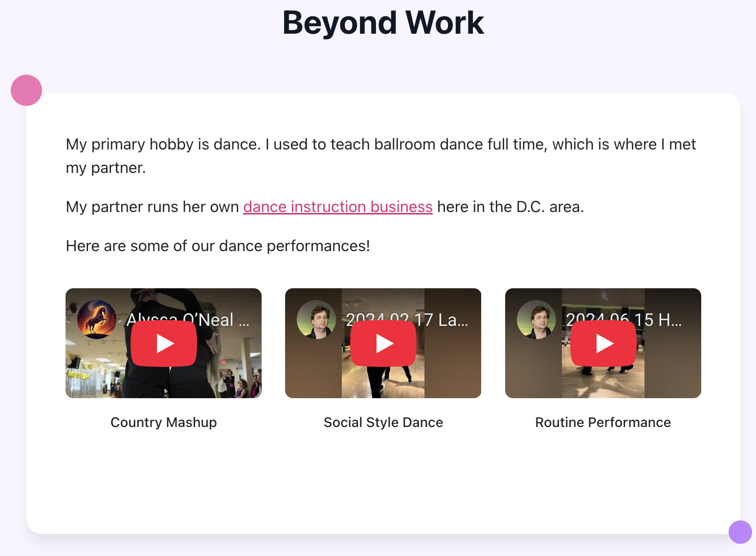Click the 'Beyond Work' page heading
The height and width of the screenshot is (556, 756).
pos(383,22)
